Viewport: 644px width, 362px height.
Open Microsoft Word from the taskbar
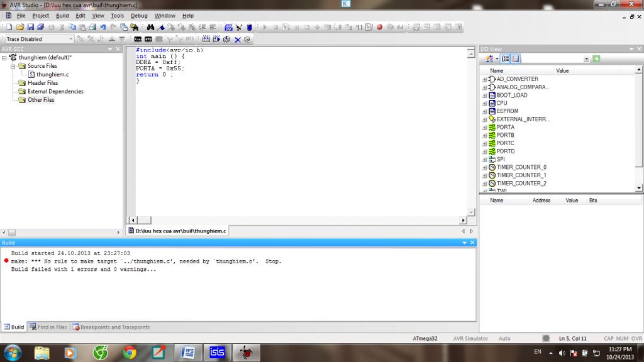pyautogui.click(x=188, y=352)
